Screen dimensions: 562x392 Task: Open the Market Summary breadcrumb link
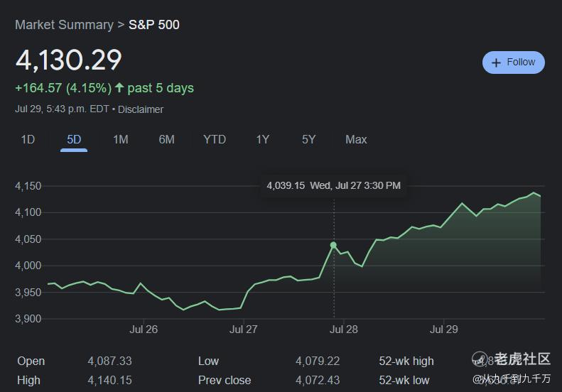pos(64,25)
